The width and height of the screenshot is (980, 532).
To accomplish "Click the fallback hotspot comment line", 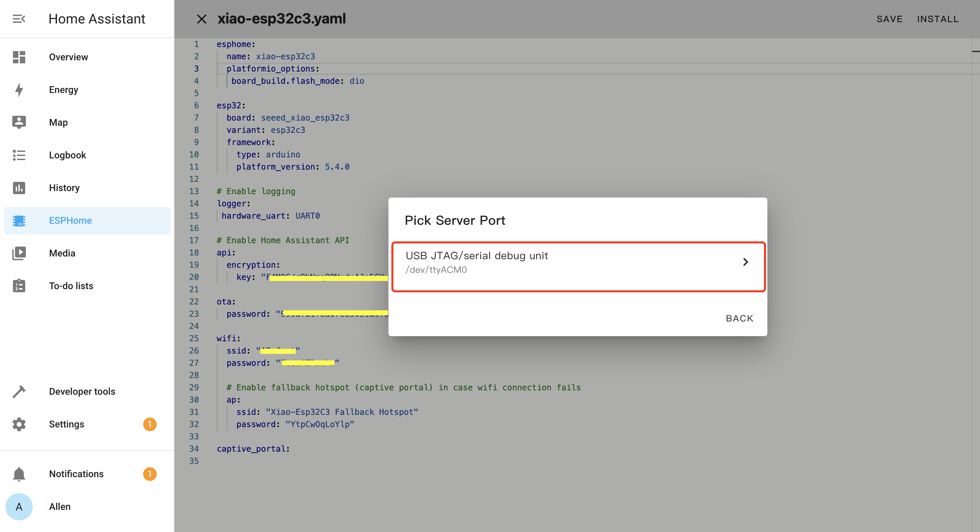I will (403, 388).
